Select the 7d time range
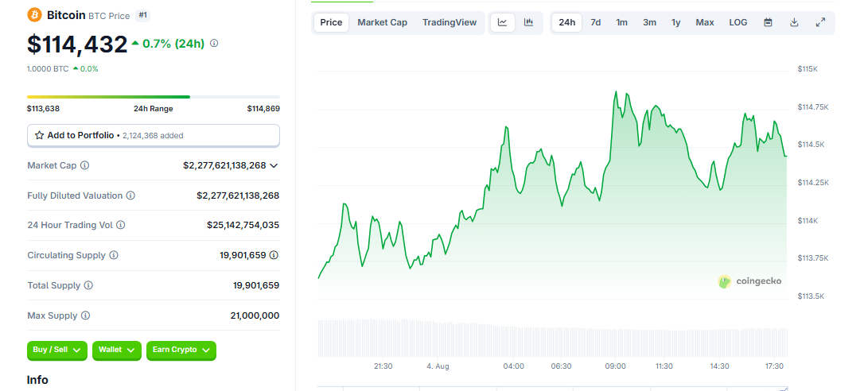The image size is (868, 391). (595, 22)
